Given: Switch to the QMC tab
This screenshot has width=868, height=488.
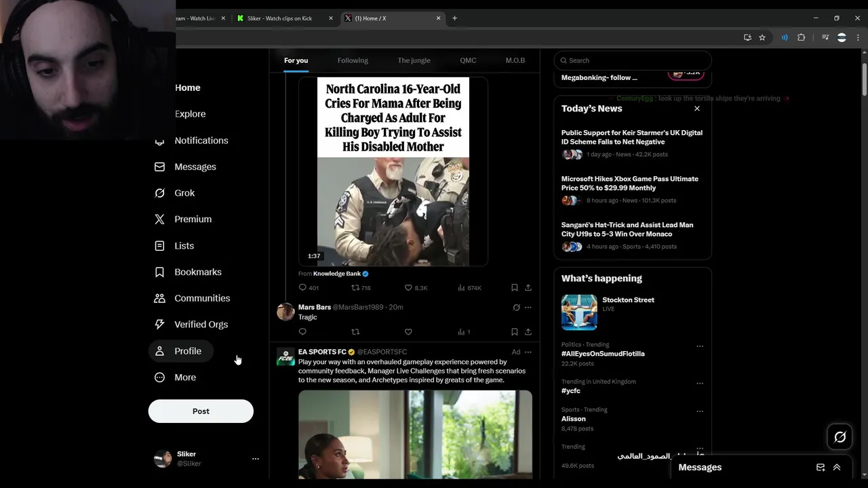Looking at the screenshot, I should coord(468,60).
